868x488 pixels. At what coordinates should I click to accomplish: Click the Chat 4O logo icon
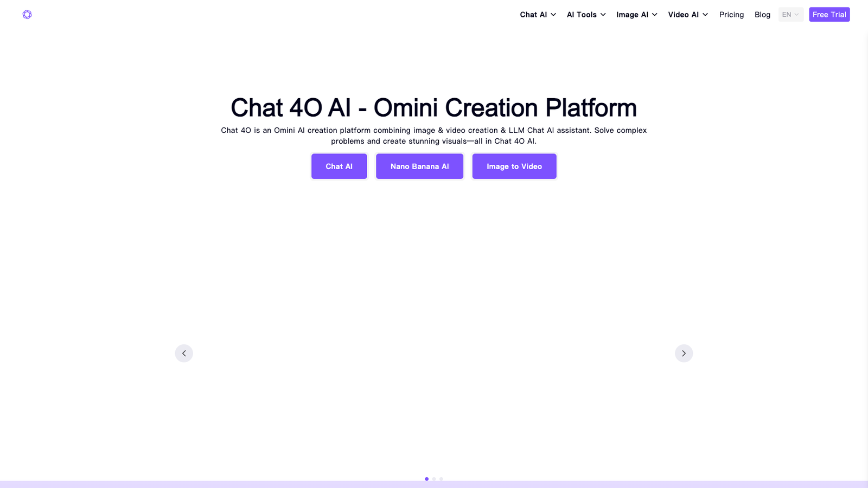[x=27, y=15]
